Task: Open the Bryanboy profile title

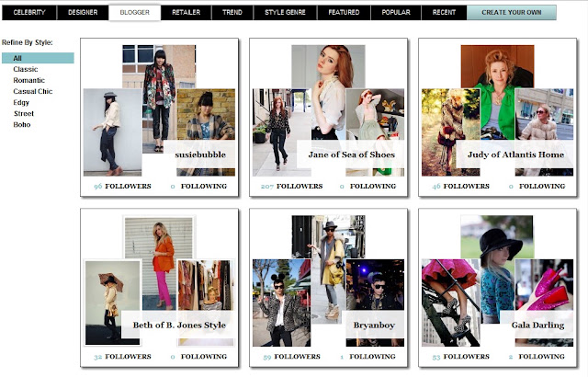Action: coord(374,326)
